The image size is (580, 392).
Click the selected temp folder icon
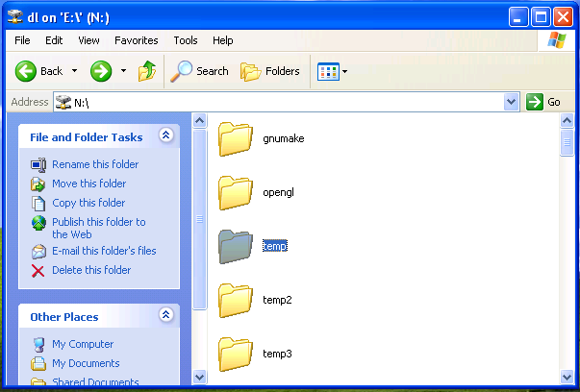(x=236, y=246)
